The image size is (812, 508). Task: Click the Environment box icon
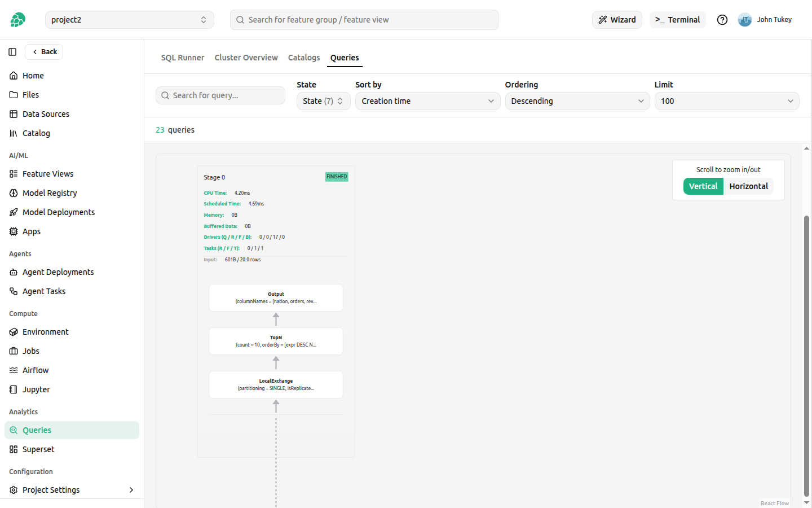14,332
